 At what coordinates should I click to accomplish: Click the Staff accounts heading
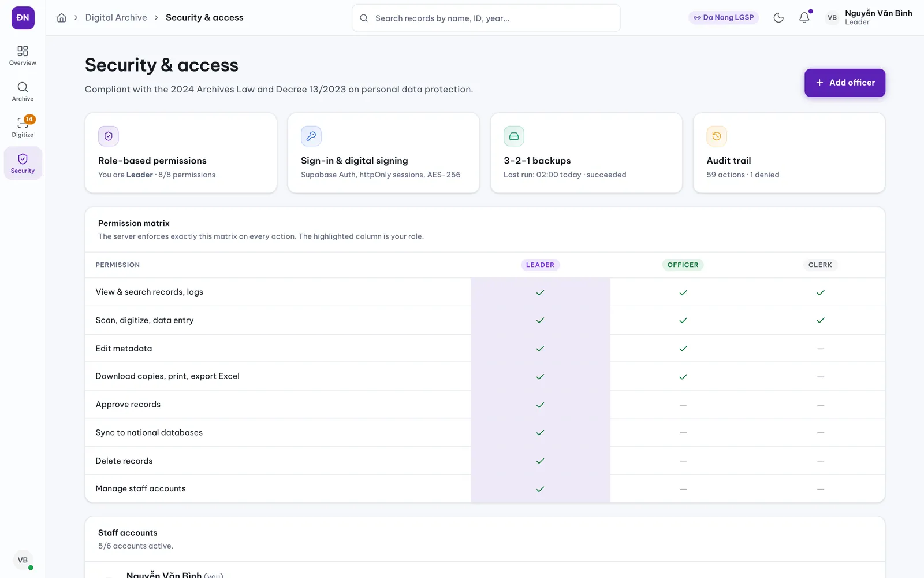click(128, 533)
